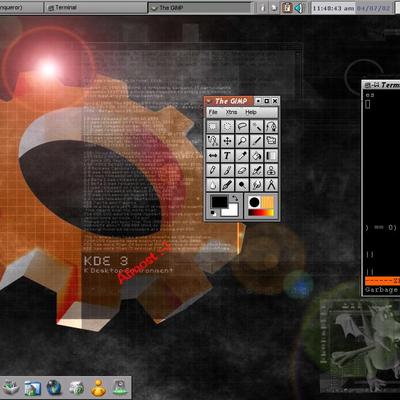Open The GIMP window menu arrow

209,101
